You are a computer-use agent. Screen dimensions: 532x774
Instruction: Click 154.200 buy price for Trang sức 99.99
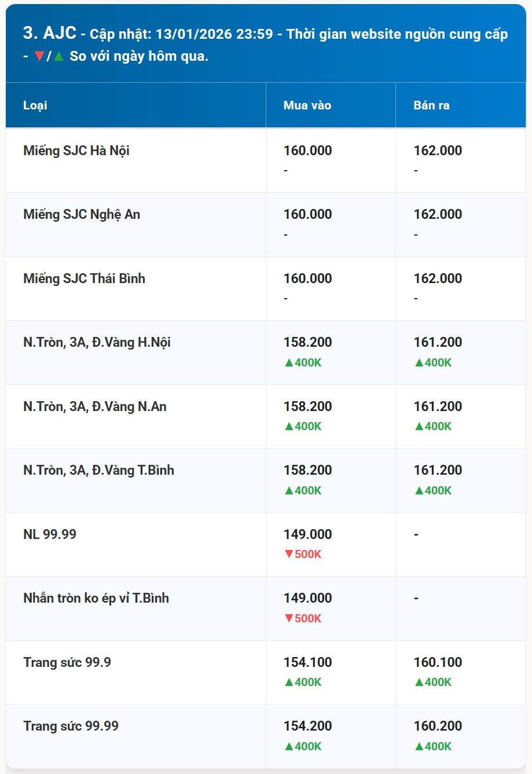click(308, 726)
